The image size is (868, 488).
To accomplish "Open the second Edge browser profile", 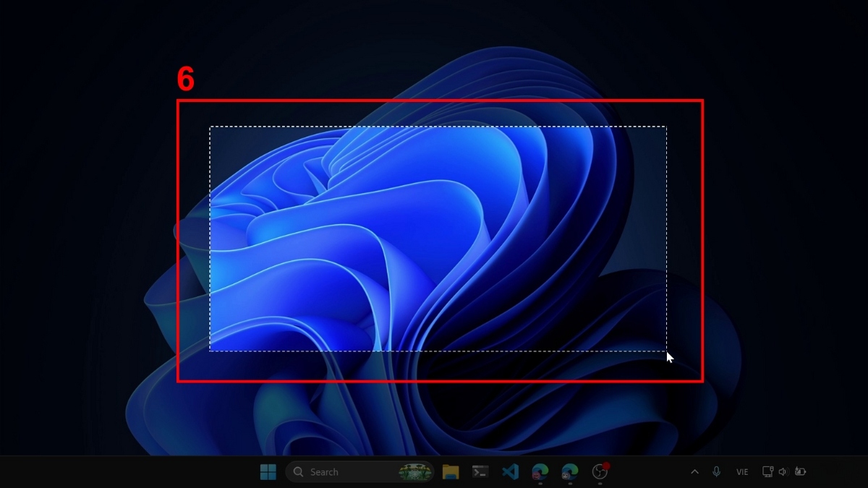I will coord(568,471).
